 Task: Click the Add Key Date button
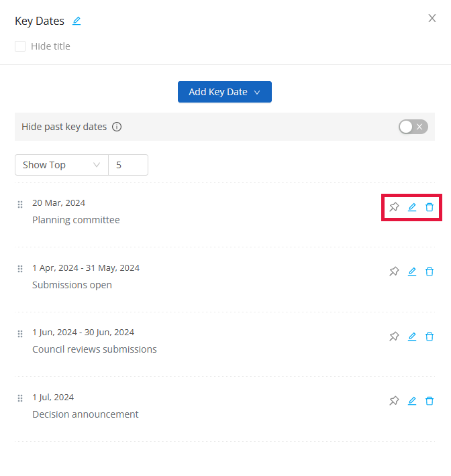225,92
